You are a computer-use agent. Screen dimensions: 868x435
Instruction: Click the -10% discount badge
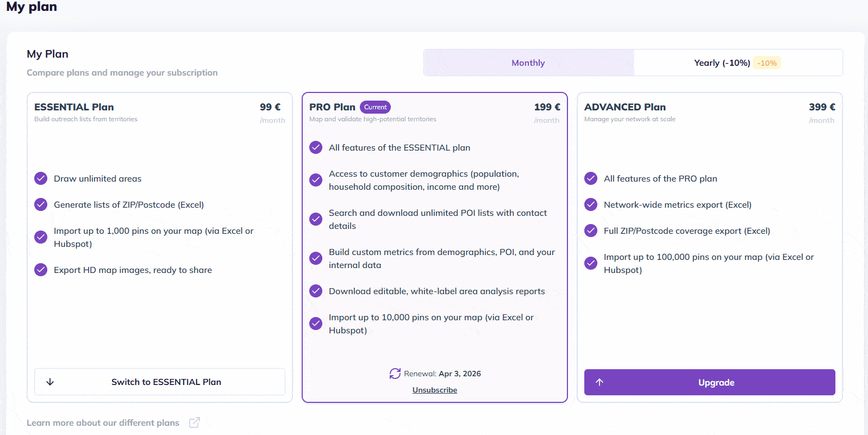click(767, 63)
